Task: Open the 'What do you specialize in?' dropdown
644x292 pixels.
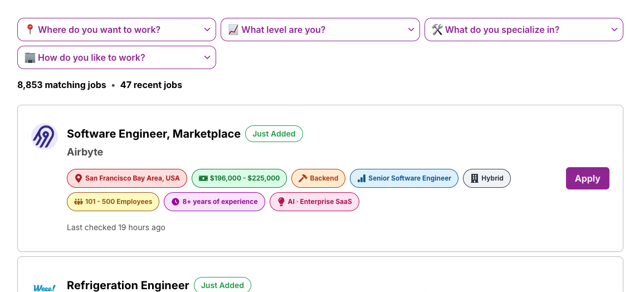Action: click(524, 30)
